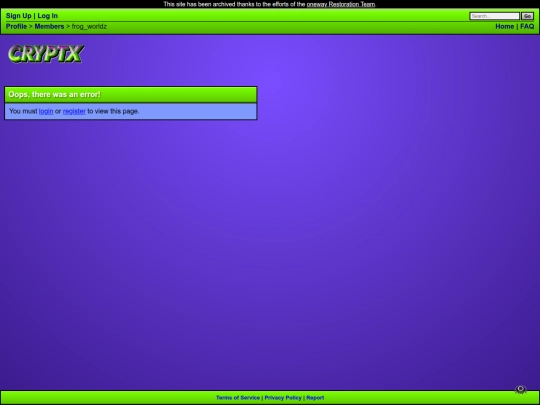Screen dimensions: 540x405
Task: Click the CRYPTX logo
Action: (x=45, y=54)
